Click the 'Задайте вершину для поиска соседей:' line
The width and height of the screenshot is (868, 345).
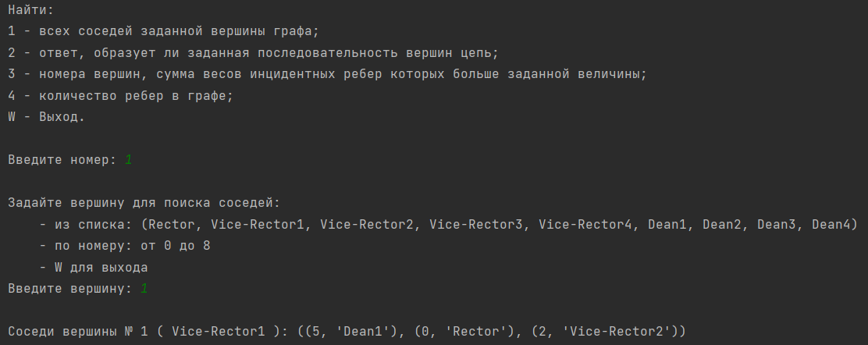144,203
